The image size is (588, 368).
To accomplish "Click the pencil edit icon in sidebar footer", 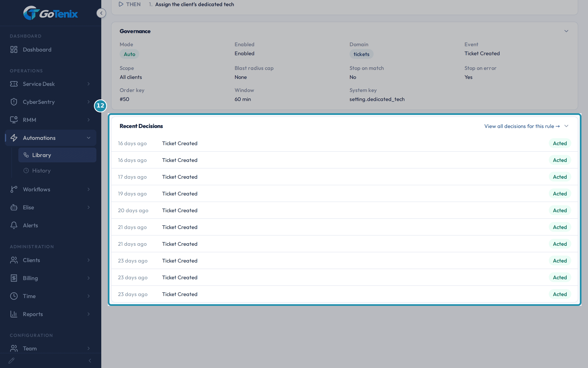I will [11, 360].
